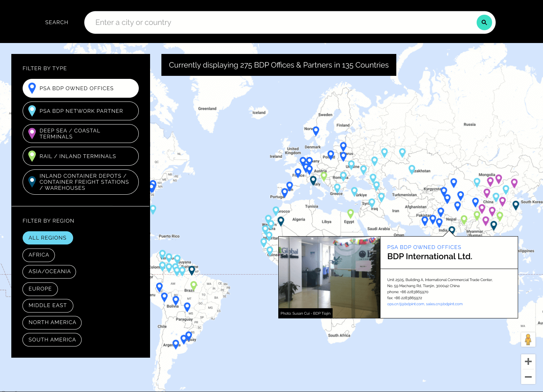Enable the Deep Sea / Coastal Terminals filter

click(x=81, y=134)
